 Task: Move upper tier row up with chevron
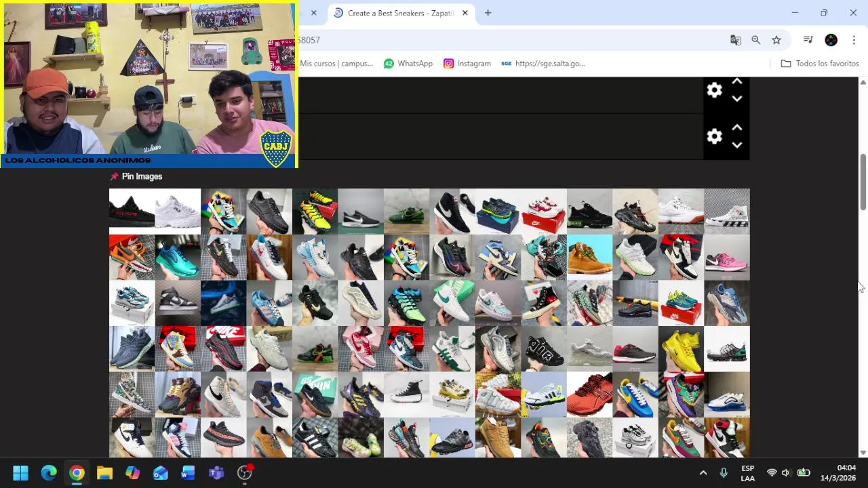tap(737, 82)
